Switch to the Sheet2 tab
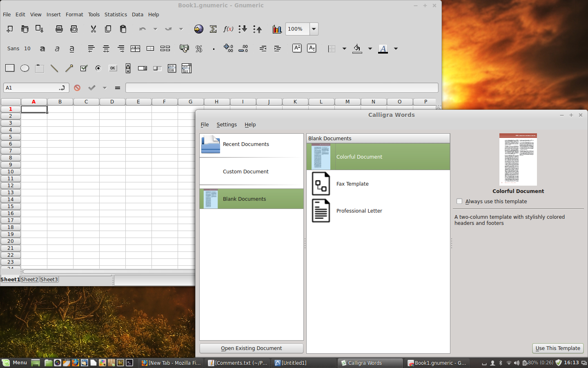The image size is (588, 368). pyautogui.click(x=29, y=279)
